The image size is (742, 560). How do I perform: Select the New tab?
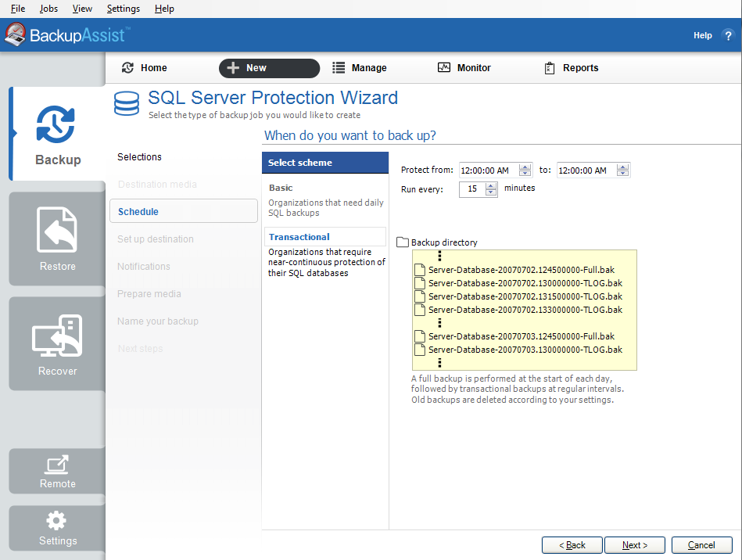(x=269, y=68)
